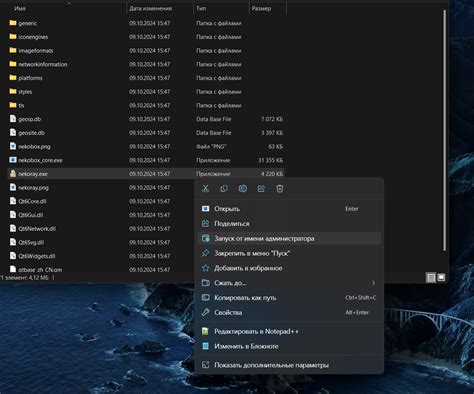The height and width of the screenshot is (394, 474).
Task: Select the generic folder name
Action: coord(28,23)
